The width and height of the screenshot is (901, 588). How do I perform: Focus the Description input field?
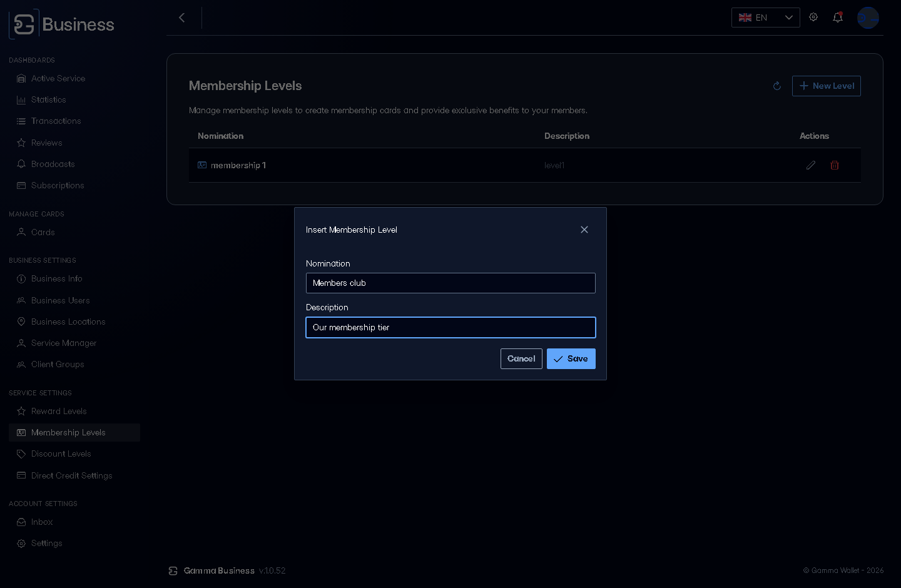450,327
